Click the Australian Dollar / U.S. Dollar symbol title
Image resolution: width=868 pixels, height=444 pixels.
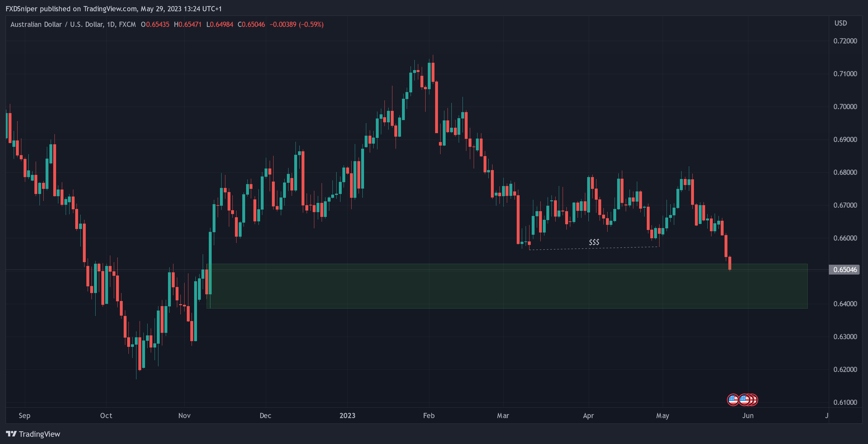pos(57,25)
